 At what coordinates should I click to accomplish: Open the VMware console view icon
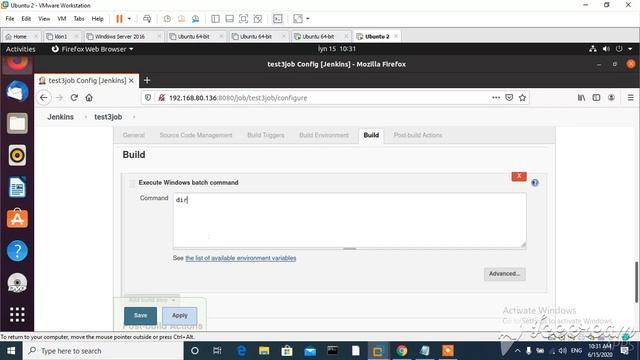coord(278,19)
